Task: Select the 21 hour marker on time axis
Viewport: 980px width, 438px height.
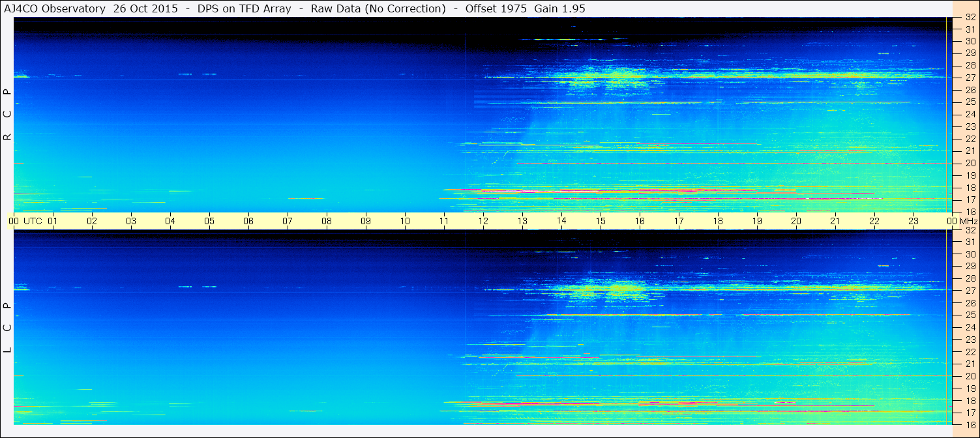Action: point(835,221)
